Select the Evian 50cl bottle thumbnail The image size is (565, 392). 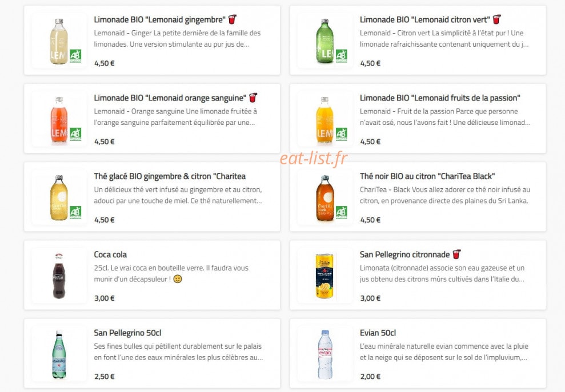pyautogui.click(x=325, y=354)
